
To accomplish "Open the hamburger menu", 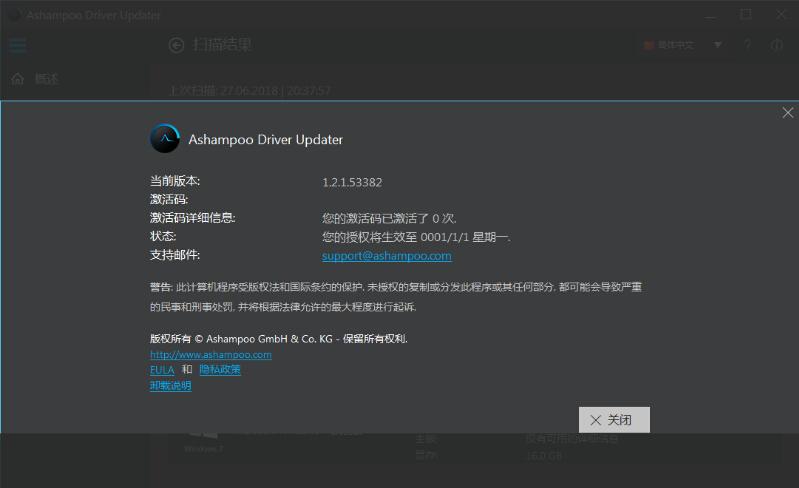I will 17,45.
